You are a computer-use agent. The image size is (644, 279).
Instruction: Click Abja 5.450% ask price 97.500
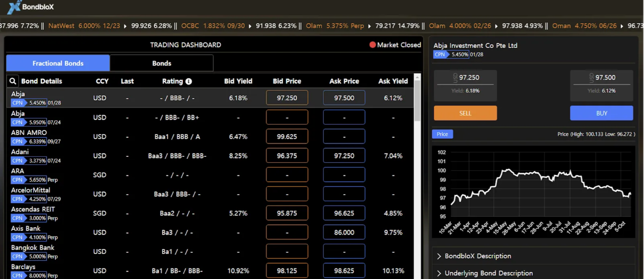click(344, 98)
